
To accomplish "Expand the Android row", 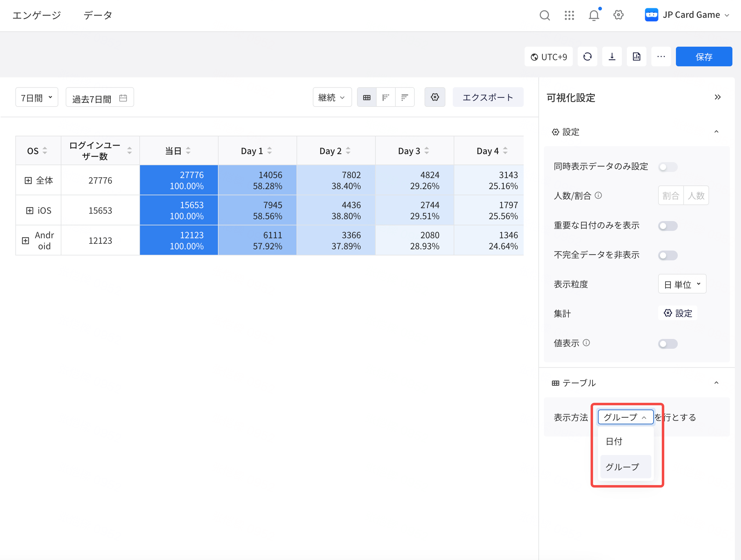I will (x=25, y=241).
